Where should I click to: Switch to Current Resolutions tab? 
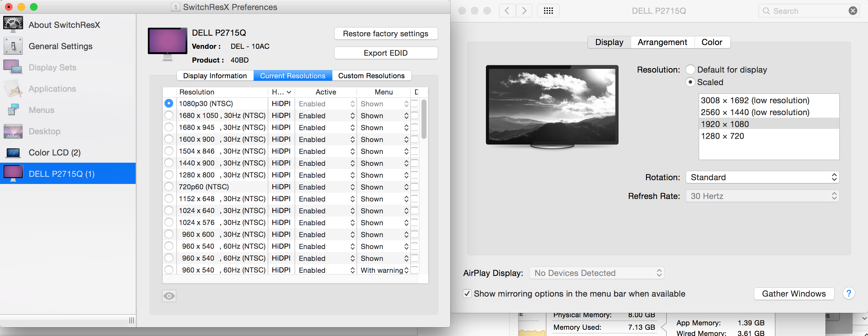(x=293, y=75)
